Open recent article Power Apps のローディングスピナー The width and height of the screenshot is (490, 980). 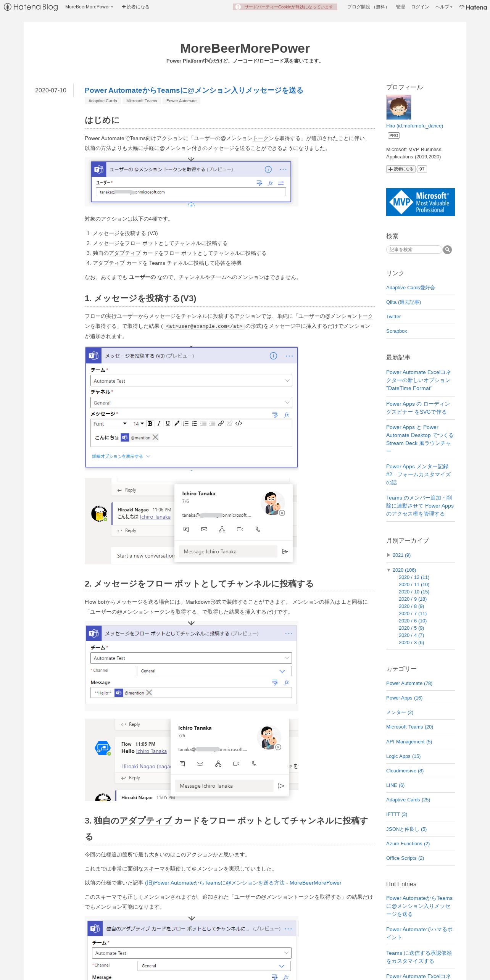coord(418,408)
